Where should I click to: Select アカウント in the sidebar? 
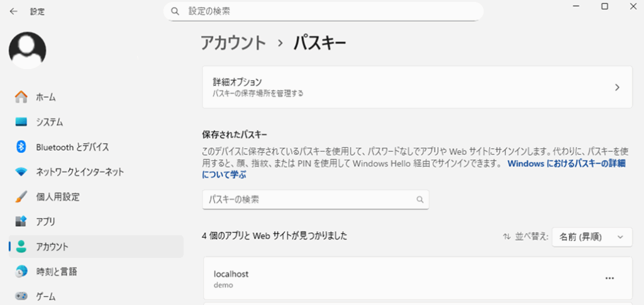point(52,247)
